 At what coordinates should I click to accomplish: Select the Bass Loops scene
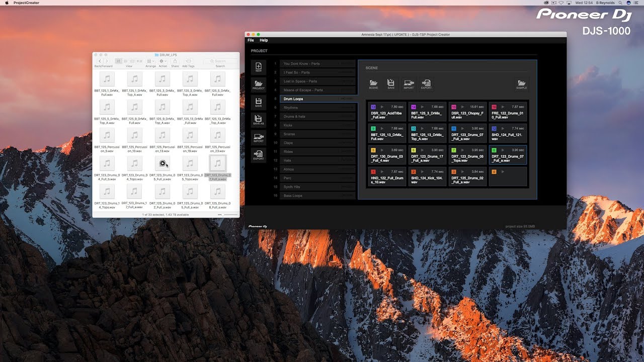[x=318, y=196]
